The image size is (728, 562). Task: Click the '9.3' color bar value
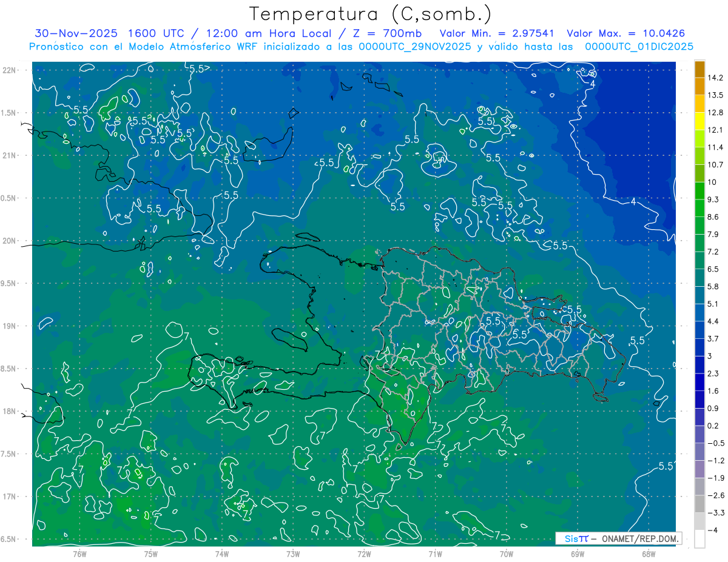713,199
